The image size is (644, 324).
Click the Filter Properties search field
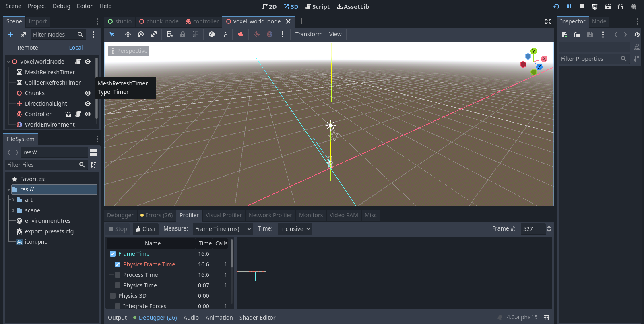[x=594, y=59]
